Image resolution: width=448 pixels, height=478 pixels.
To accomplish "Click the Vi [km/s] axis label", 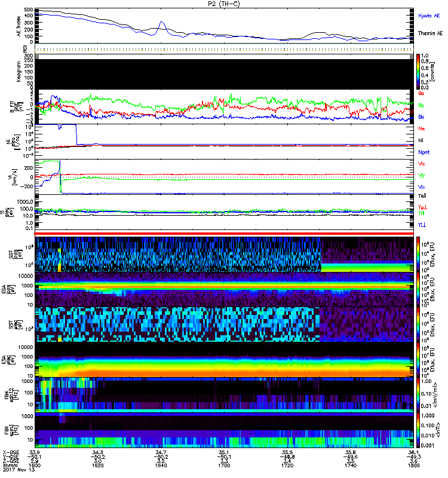I will [x=13, y=177].
